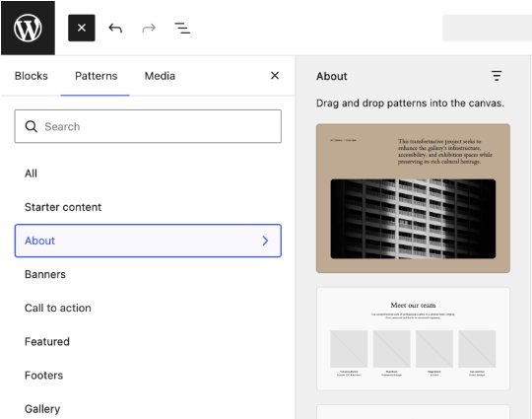This screenshot has height=419, width=532.
Task: Click the WordPress logo icon
Action: pyautogui.click(x=28, y=28)
